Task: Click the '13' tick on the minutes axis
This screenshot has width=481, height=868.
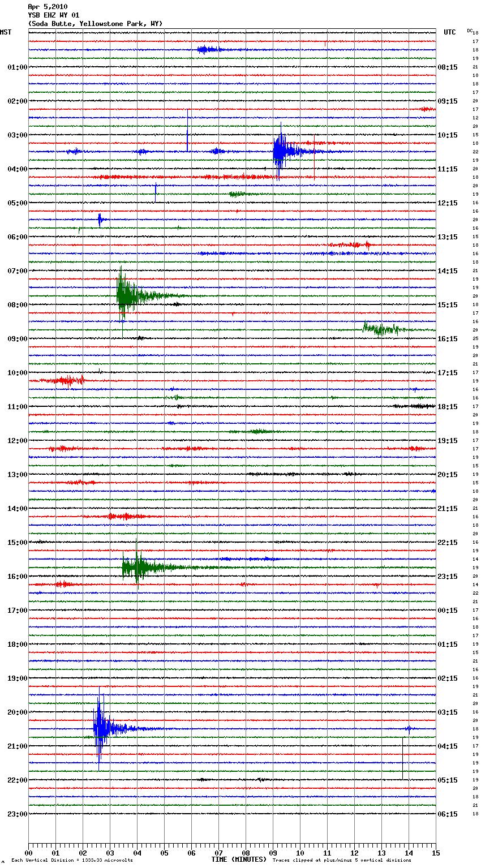Action: pyautogui.click(x=381, y=853)
